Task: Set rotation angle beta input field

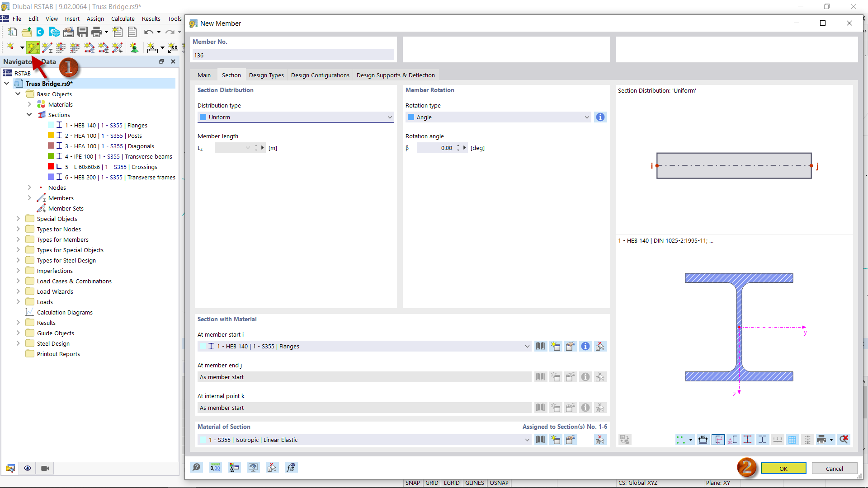Action: point(434,147)
